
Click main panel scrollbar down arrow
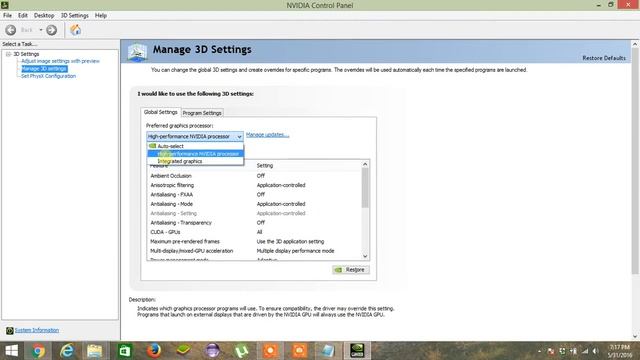(x=635, y=337)
